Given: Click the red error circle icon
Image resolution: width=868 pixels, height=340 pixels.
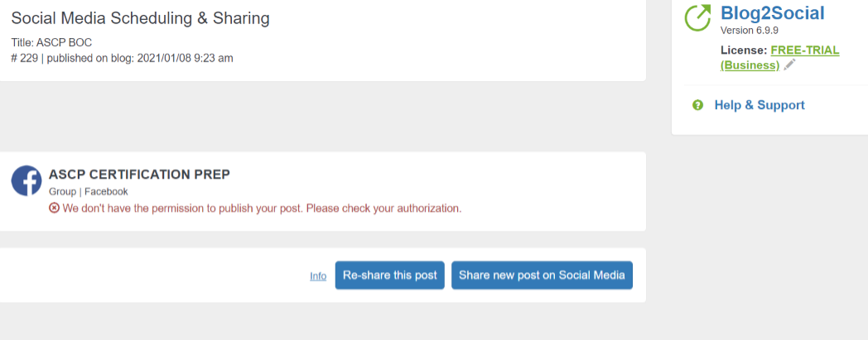Looking at the screenshot, I should (x=54, y=208).
